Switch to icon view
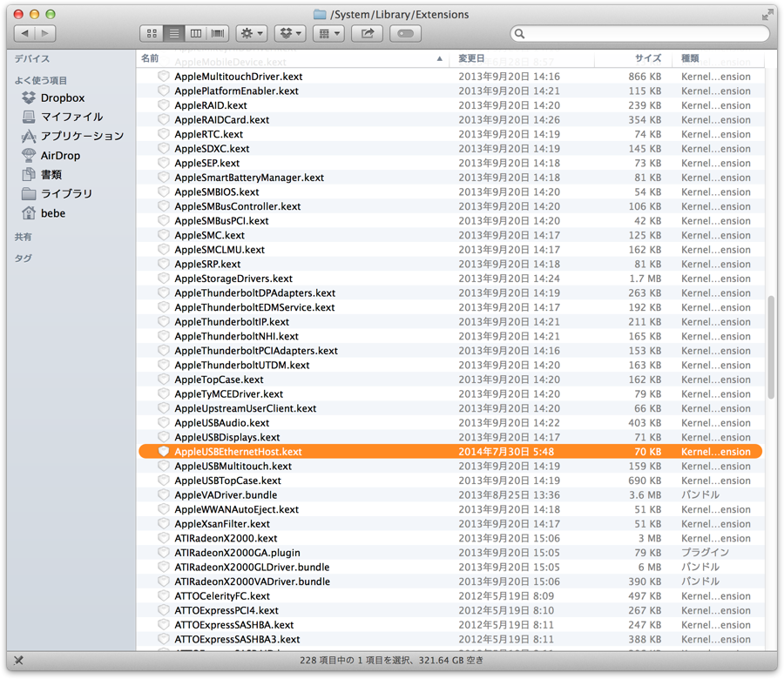Image resolution: width=784 pixels, height=679 pixels. click(152, 33)
